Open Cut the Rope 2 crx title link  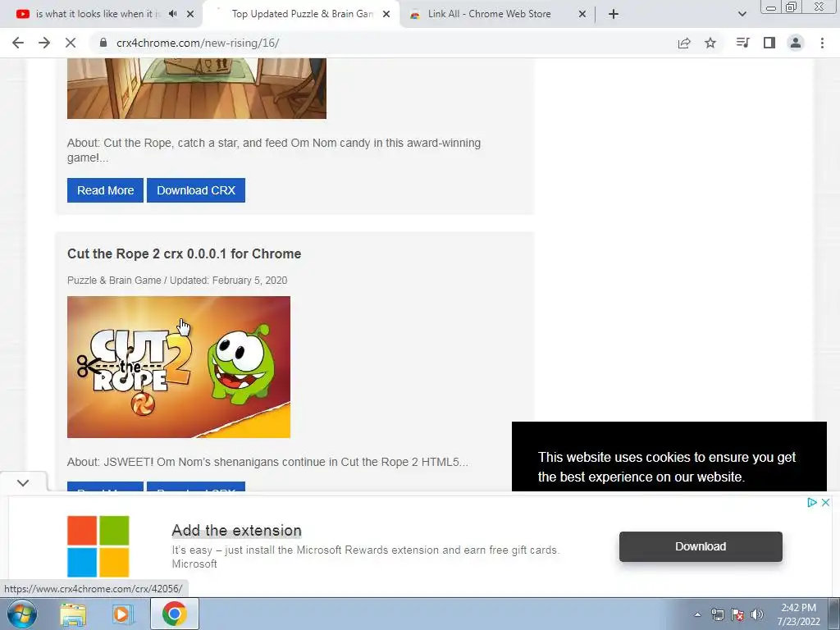coord(185,253)
